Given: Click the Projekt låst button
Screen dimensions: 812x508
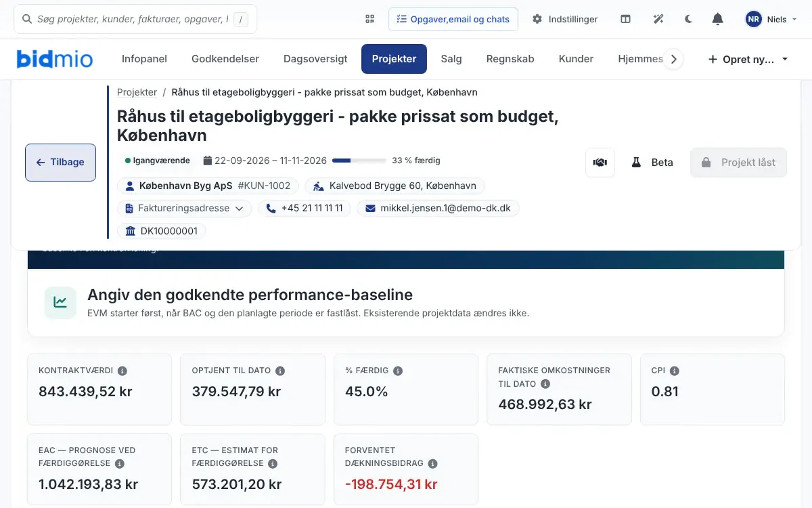Looking at the screenshot, I should point(739,163).
